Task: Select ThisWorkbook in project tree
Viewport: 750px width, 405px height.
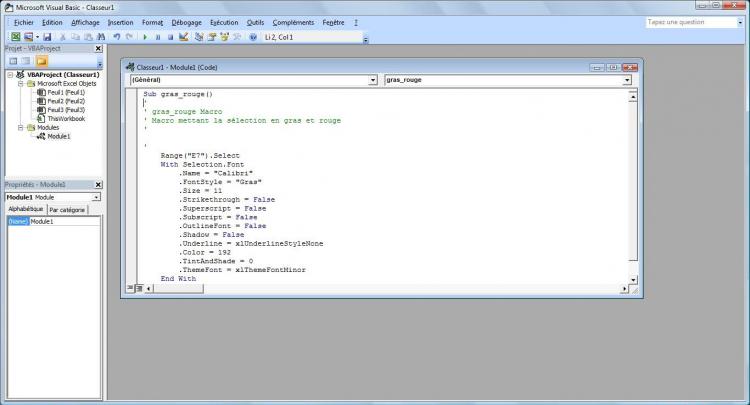Action: [66, 118]
